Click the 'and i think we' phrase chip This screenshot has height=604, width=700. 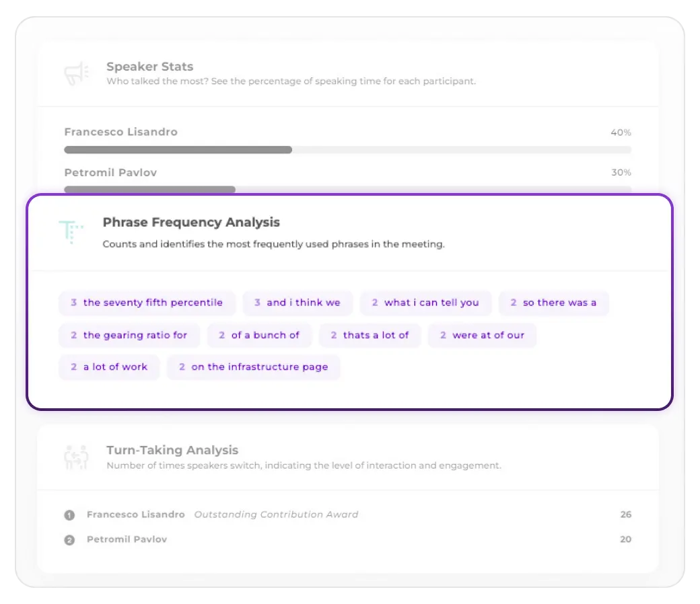[x=297, y=303]
